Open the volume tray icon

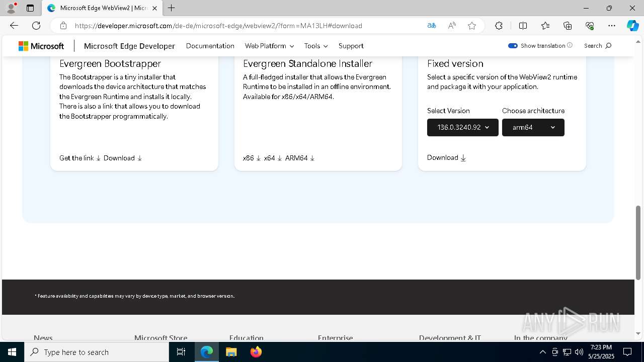(579, 352)
